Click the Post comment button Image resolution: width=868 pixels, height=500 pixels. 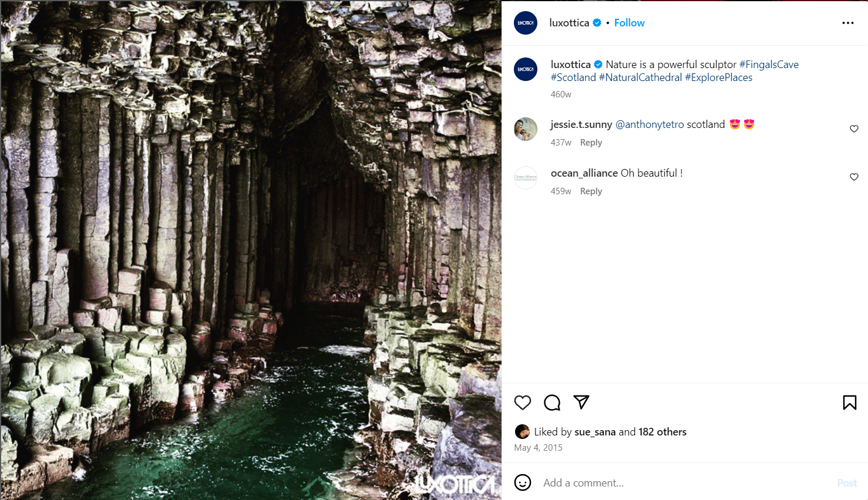click(x=847, y=482)
